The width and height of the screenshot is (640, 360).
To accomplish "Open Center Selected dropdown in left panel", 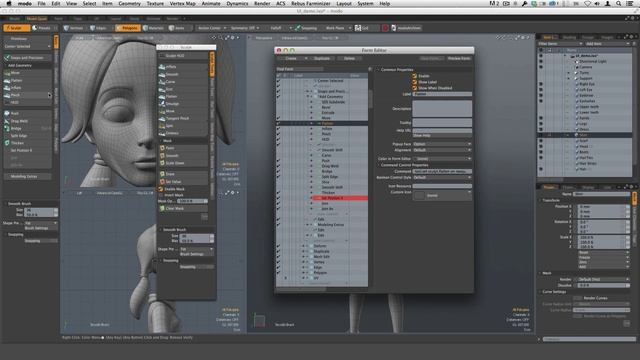I will click(x=27, y=46).
